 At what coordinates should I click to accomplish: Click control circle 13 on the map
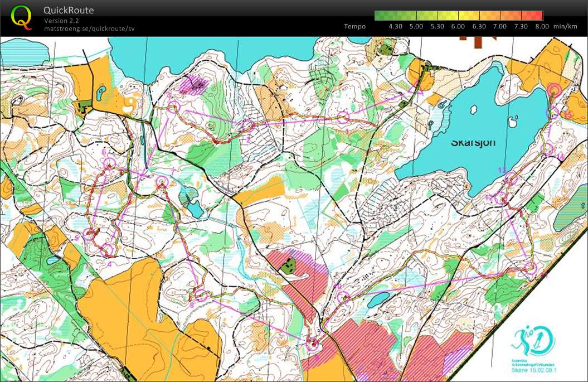coord(511,178)
